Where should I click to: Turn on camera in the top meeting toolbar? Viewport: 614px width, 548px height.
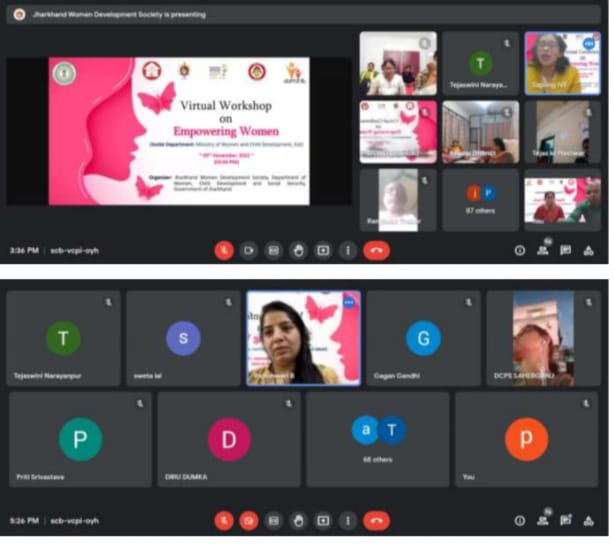[x=249, y=250]
